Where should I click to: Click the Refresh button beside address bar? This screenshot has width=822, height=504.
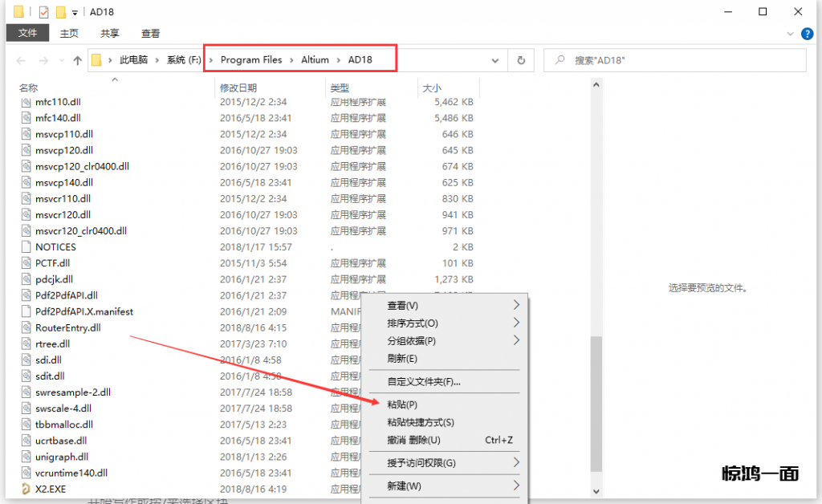(x=522, y=60)
